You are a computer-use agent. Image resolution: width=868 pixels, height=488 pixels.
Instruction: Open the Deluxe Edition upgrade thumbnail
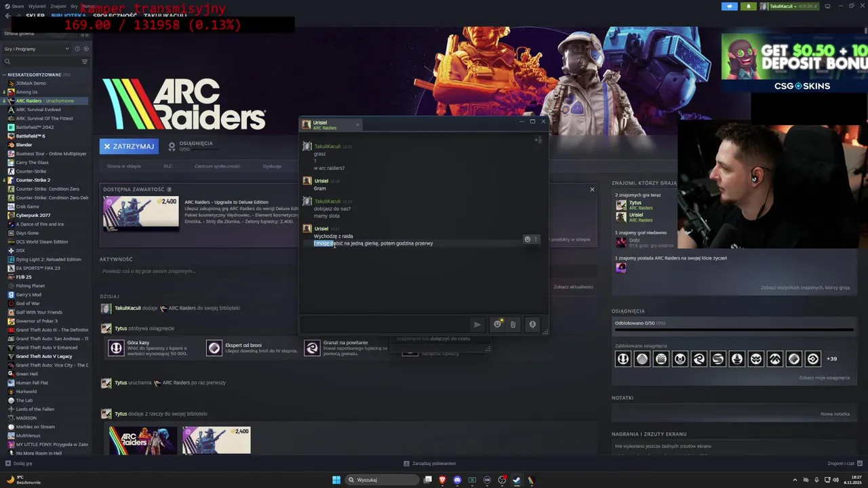140,212
